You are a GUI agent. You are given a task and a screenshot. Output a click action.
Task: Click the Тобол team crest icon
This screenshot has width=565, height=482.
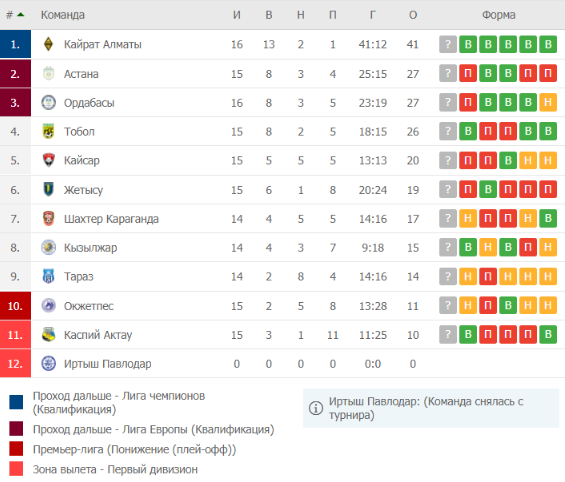click(48, 131)
